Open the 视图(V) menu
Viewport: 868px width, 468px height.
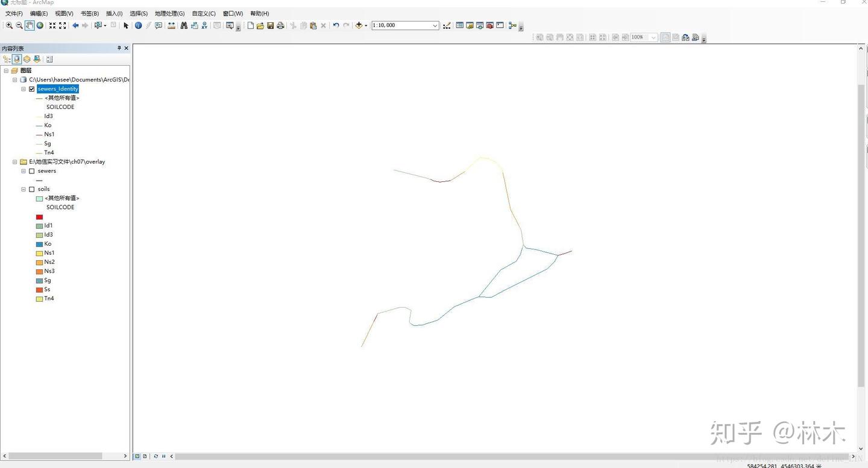[x=64, y=13]
